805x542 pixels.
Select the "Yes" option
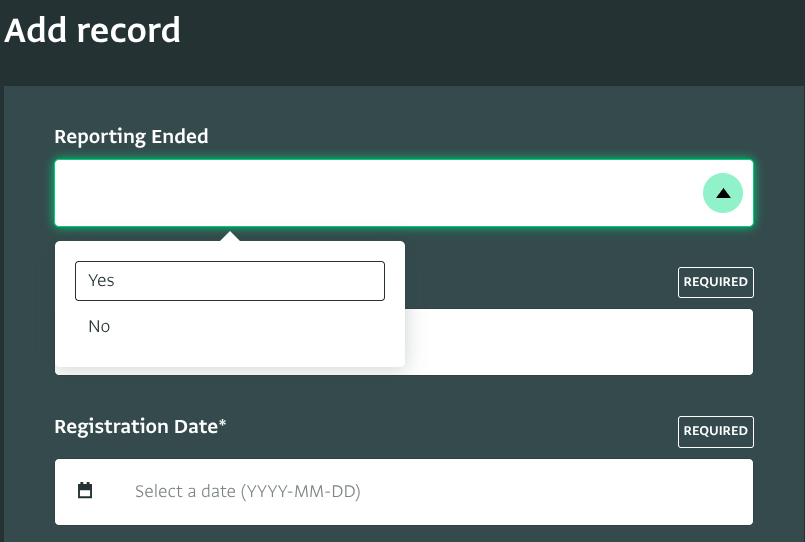click(x=230, y=281)
